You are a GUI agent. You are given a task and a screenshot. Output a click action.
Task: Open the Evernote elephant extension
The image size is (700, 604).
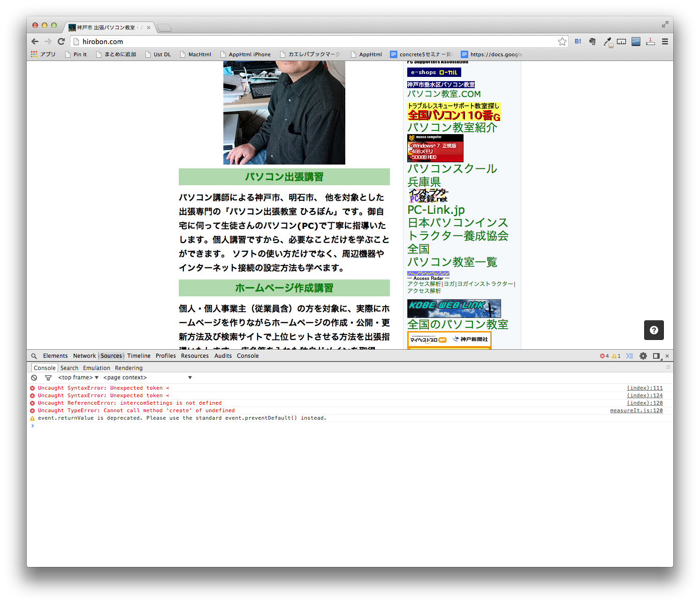point(593,41)
